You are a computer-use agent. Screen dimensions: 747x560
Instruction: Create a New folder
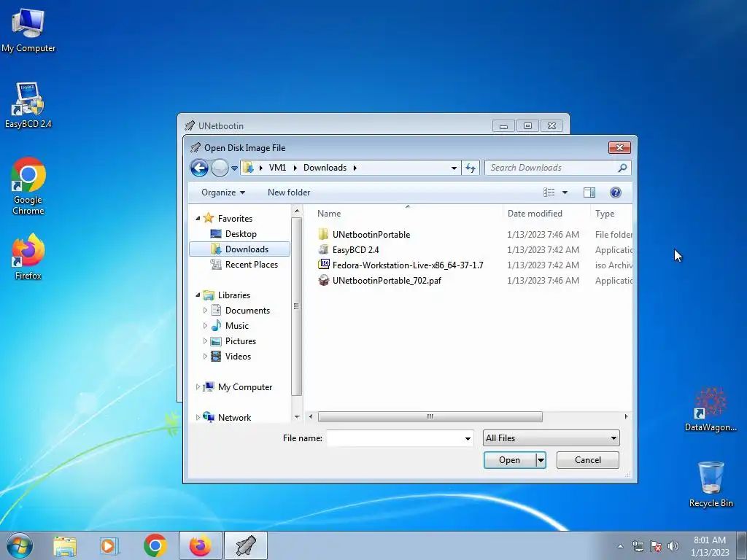coord(289,192)
